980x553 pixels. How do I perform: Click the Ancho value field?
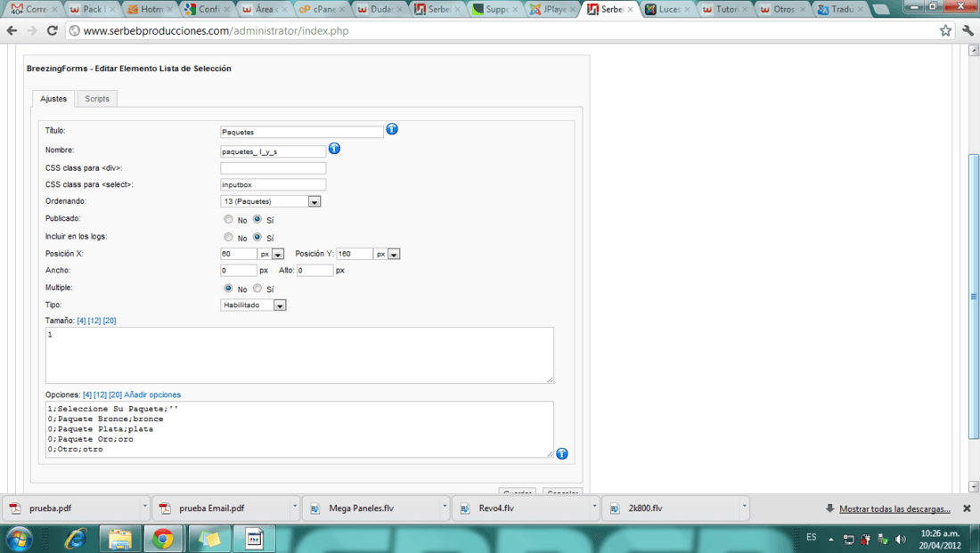click(x=238, y=271)
